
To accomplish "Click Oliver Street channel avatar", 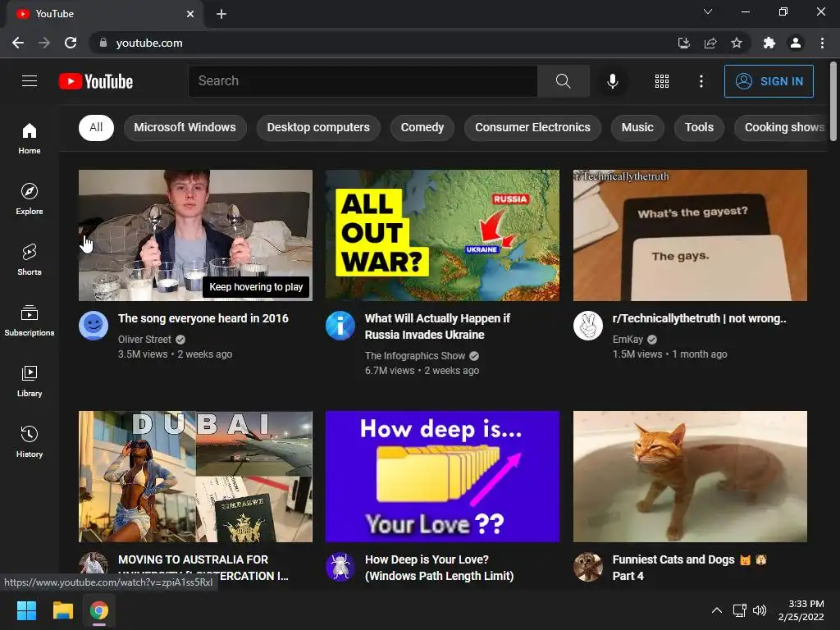I will [x=94, y=326].
